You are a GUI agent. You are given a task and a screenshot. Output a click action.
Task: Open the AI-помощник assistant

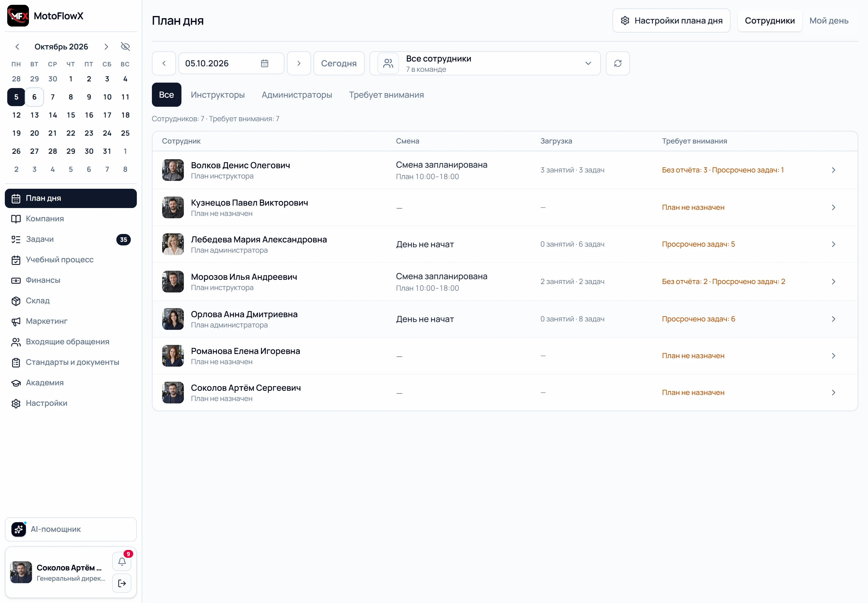[71, 529]
